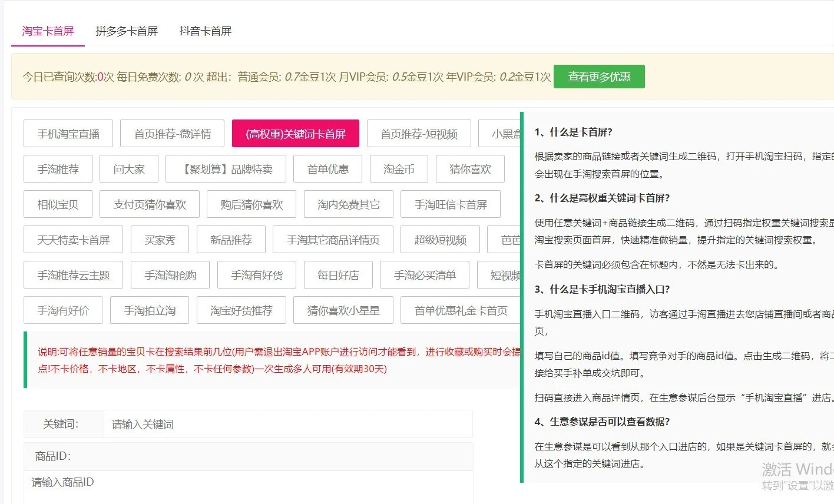Viewport: 834px width, 504px height.
Task: Click the 新品推荐 button
Action: pos(231,240)
